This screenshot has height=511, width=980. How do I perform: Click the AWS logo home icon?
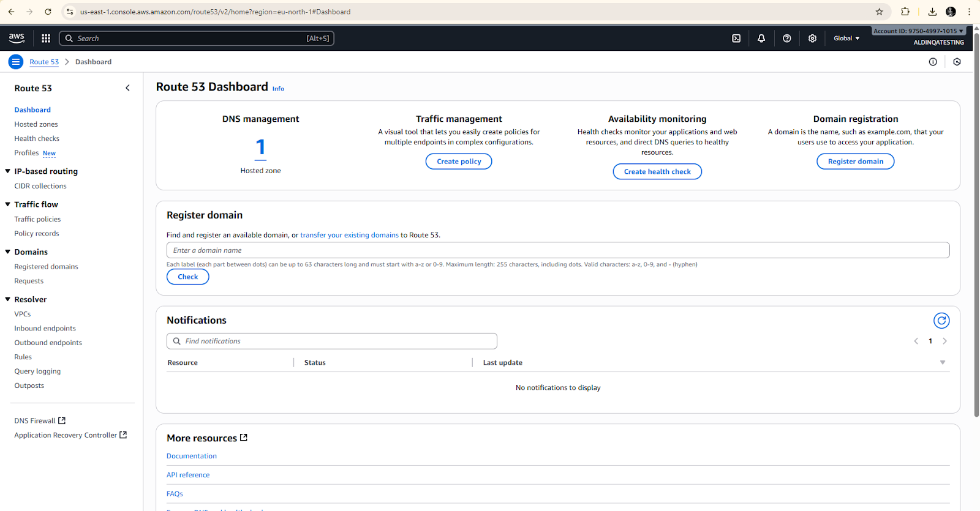click(17, 38)
